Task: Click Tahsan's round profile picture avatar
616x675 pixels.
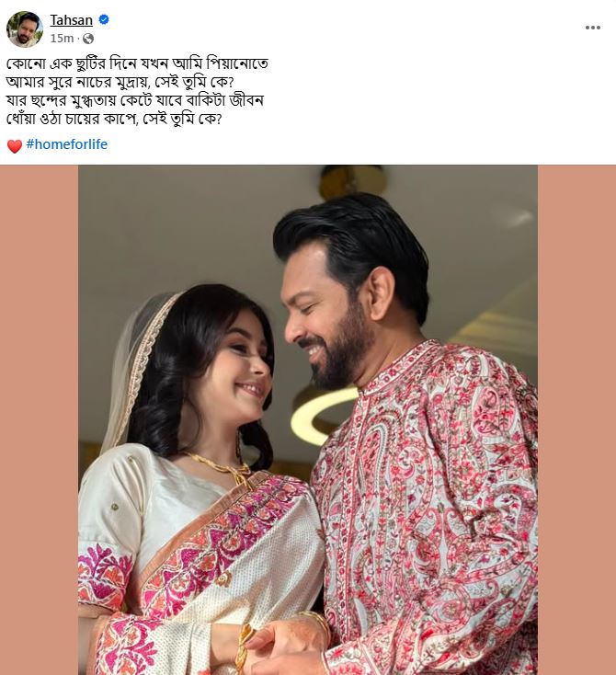Action: (25, 29)
